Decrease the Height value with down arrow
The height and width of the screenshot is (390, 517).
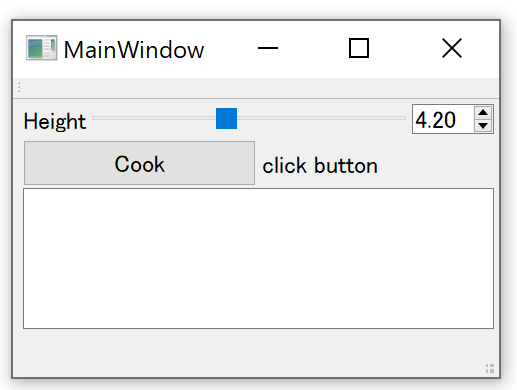coord(483,125)
